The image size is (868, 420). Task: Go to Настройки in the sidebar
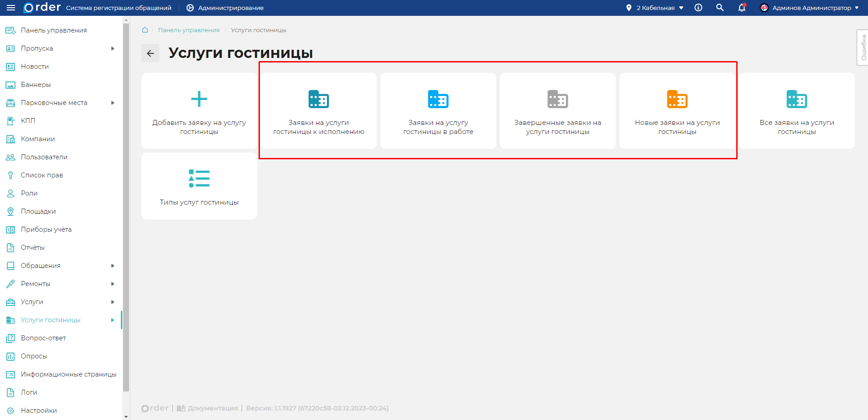pos(39,410)
